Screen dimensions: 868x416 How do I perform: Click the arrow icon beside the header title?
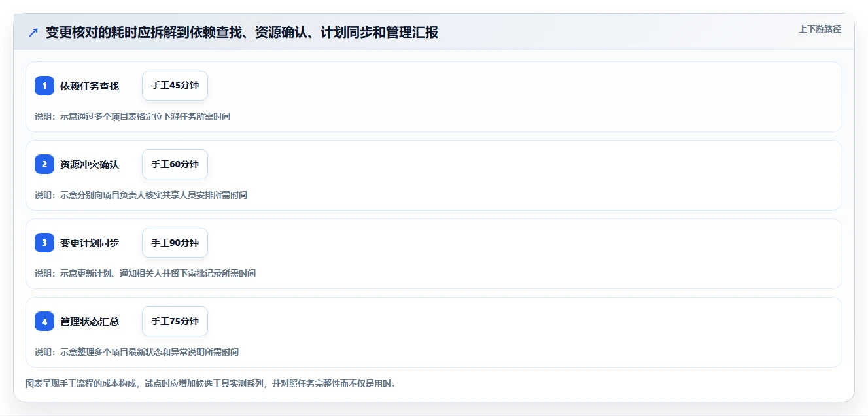point(33,32)
